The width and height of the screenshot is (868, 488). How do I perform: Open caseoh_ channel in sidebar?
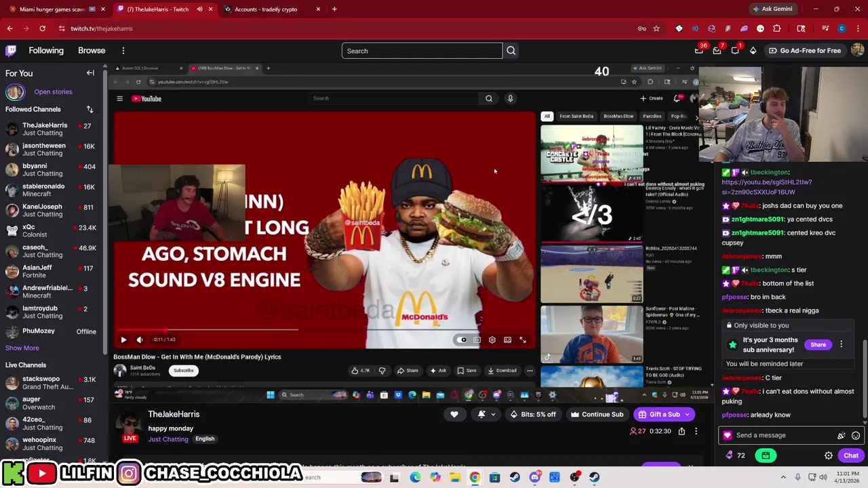click(x=51, y=251)
